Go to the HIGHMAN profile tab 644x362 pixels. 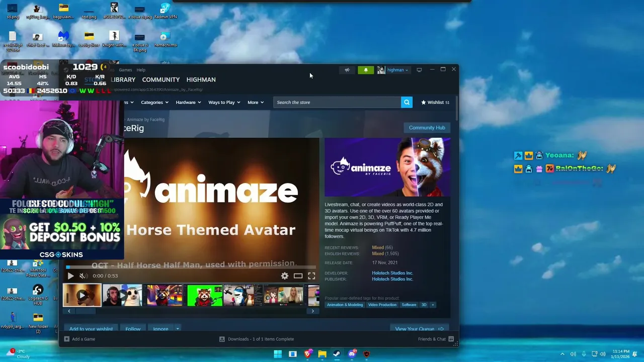[x=201, y=79]
